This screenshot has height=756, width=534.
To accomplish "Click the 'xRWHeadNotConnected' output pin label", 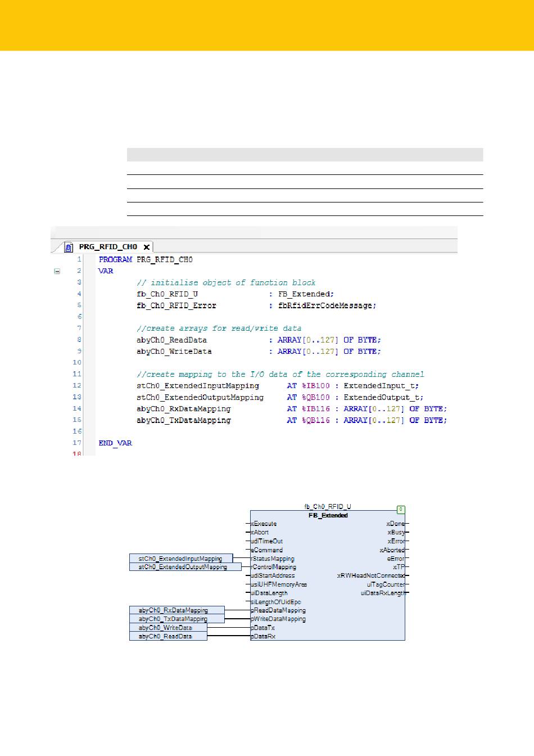I will (x=371, y=575).
